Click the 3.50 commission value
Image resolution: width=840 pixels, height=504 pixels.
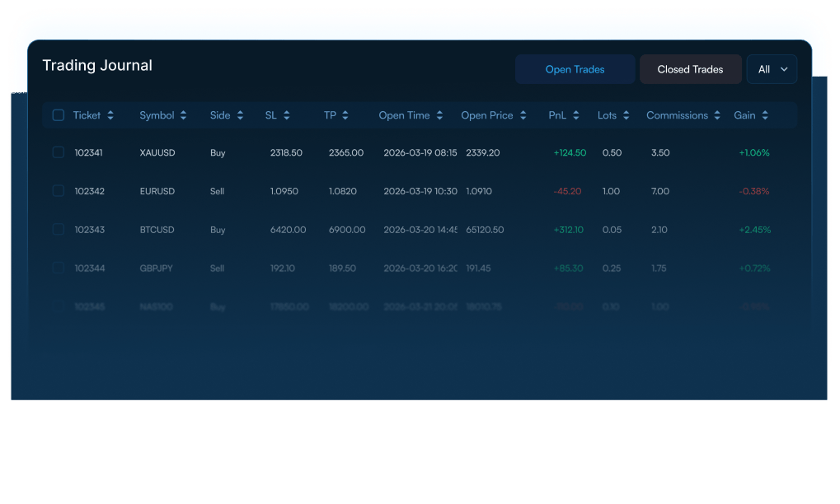coord(660,153)
